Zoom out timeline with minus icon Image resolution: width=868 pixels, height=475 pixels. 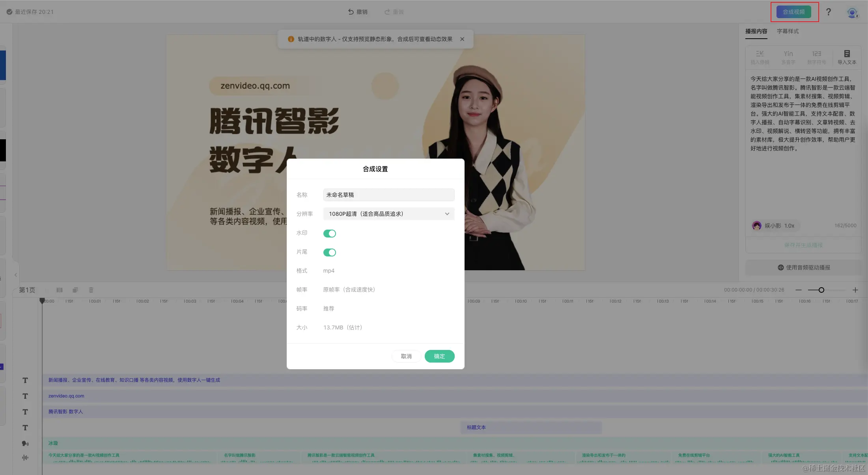799,290
